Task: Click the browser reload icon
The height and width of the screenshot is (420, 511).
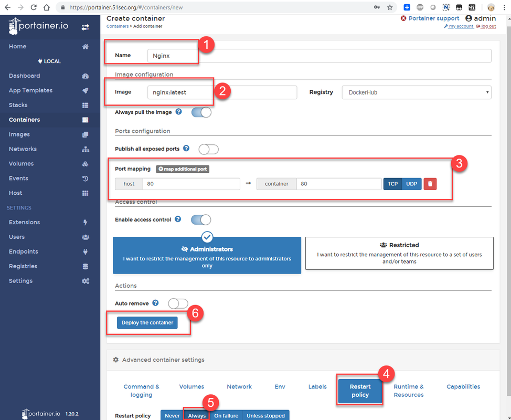Action: 34,8
